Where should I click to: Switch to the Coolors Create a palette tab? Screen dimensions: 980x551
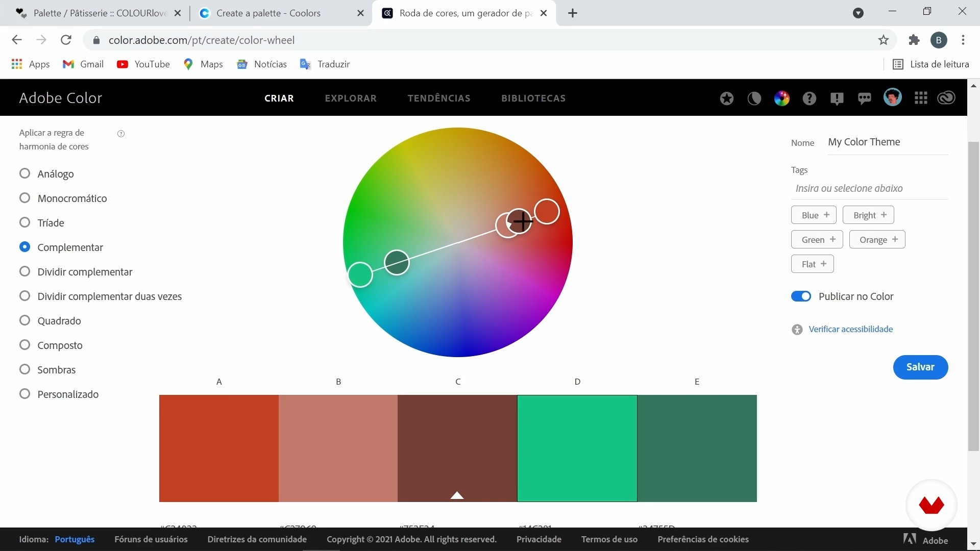[281, 13]
